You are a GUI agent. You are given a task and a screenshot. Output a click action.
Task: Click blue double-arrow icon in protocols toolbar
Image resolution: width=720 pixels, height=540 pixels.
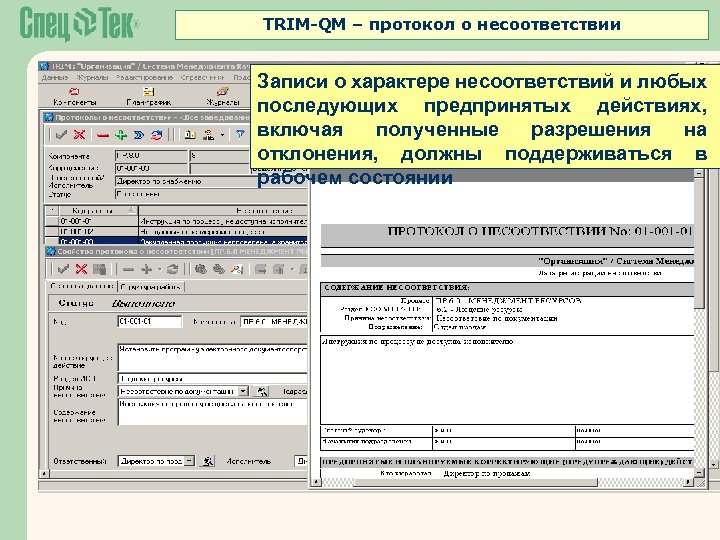139,135
